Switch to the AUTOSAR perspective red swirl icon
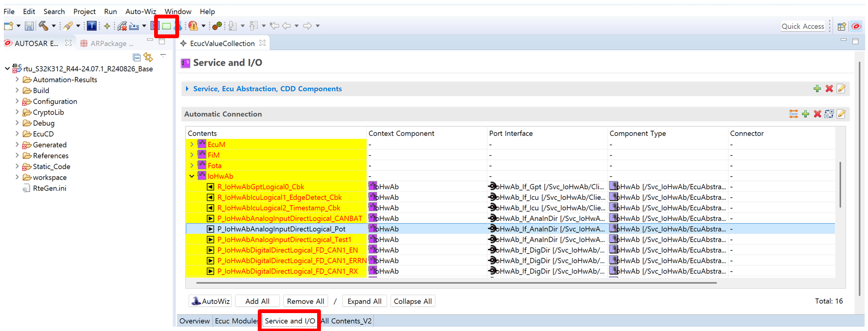The height and width of the screenshot is (331, 868). [x=856, y=26]
